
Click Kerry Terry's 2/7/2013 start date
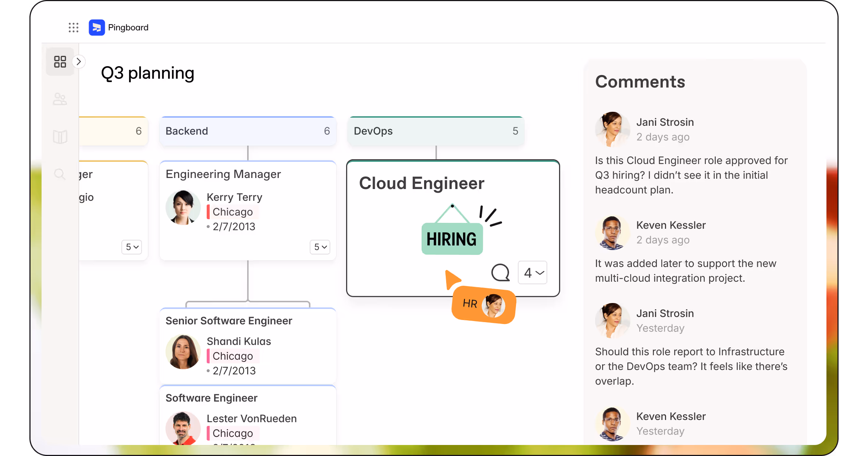click(234, 227)
